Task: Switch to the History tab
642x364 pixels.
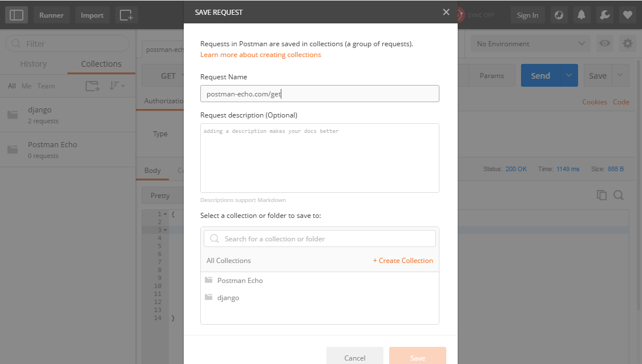Action: [x=34, y=64]
